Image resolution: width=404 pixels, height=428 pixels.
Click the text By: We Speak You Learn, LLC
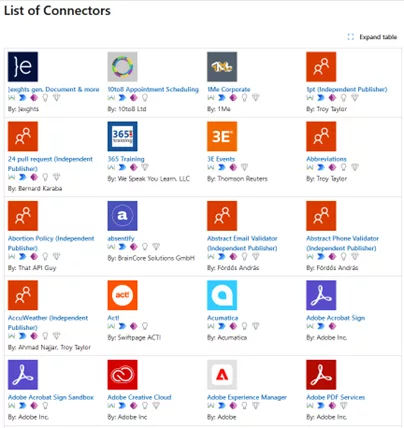click(x=149, y=179)
